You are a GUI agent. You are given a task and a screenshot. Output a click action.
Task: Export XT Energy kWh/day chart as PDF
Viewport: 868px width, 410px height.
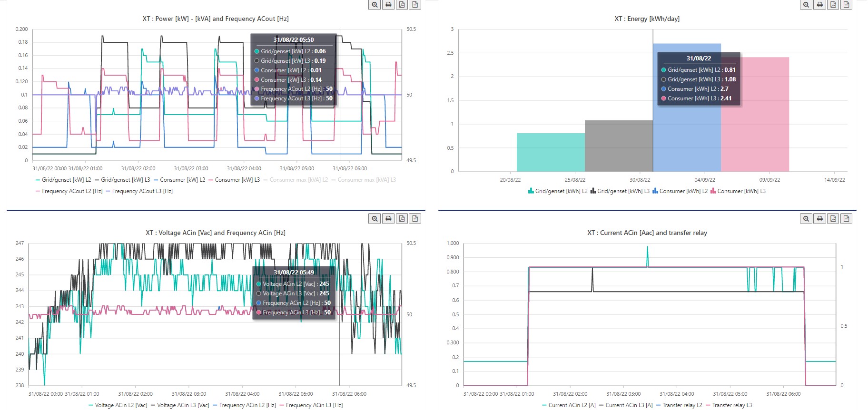point(833,5)
